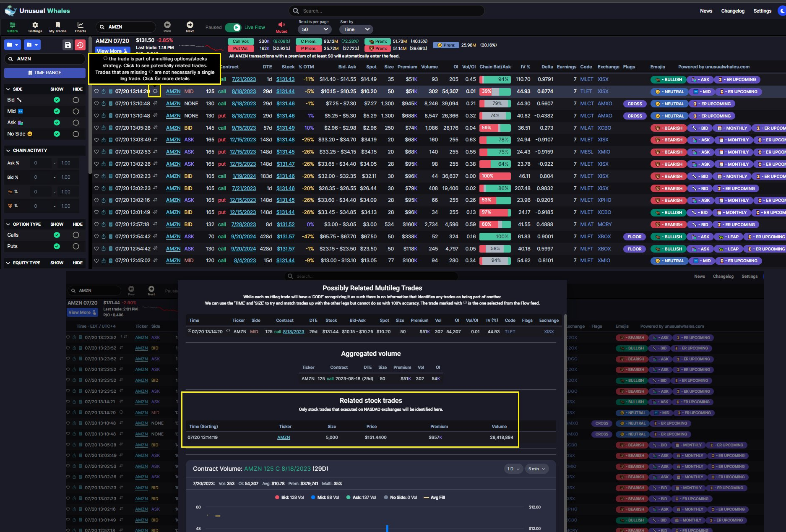Image resolution: width=786 pixels, height=532 pixels.
Task: Select Hide for Calls option type
Action: (76, 235)
